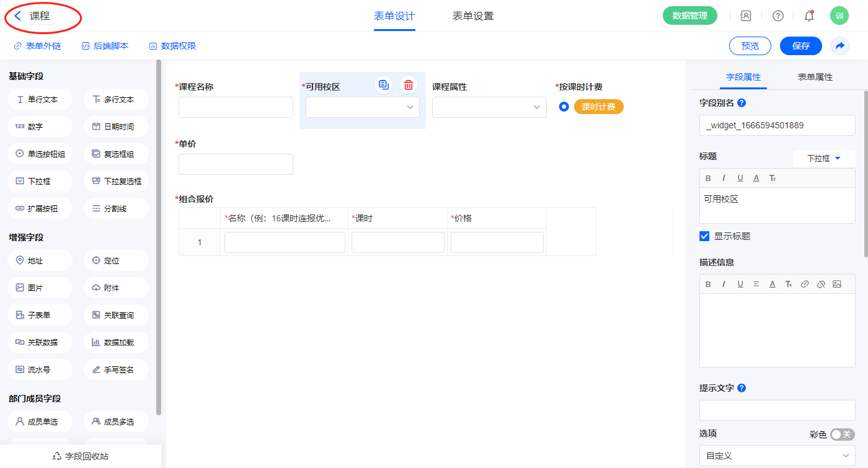This screenshot has height=468, width=868.
Task: Click the back arrow next to 课程
Action: pos(18,16)
